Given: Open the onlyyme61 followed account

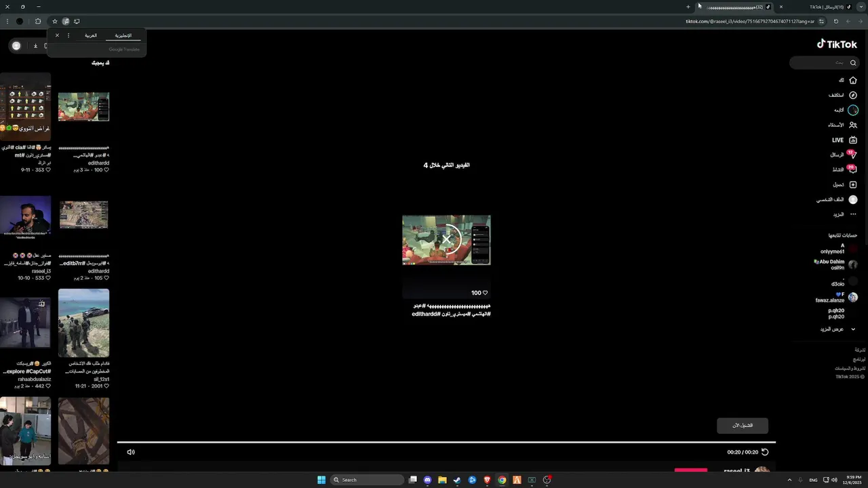Looking at the screenshot, I should tap(838, 249).
